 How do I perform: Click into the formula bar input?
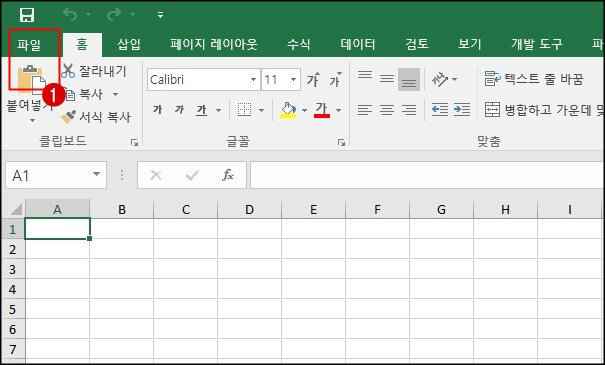click(x=427, y=175)
